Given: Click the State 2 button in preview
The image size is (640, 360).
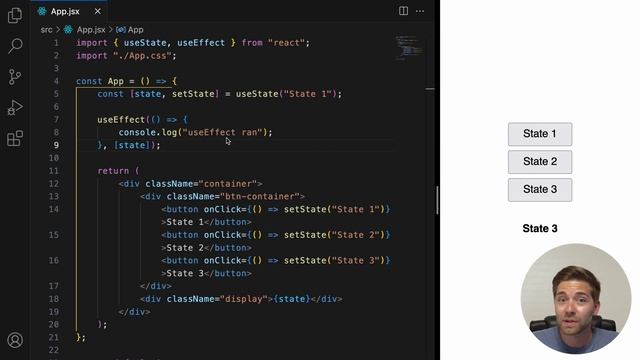Looking at the screenshot, I should (x=540, y=162).
